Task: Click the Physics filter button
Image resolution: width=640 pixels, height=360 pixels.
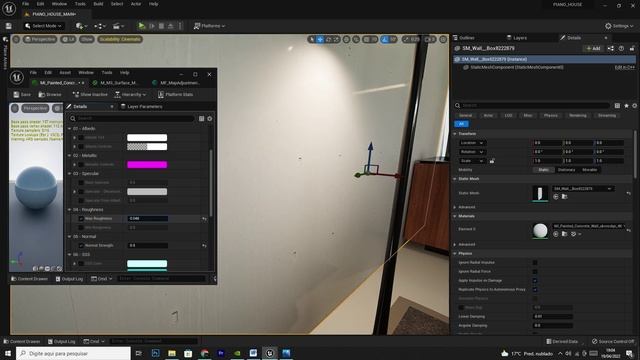Action: [551, 116]
